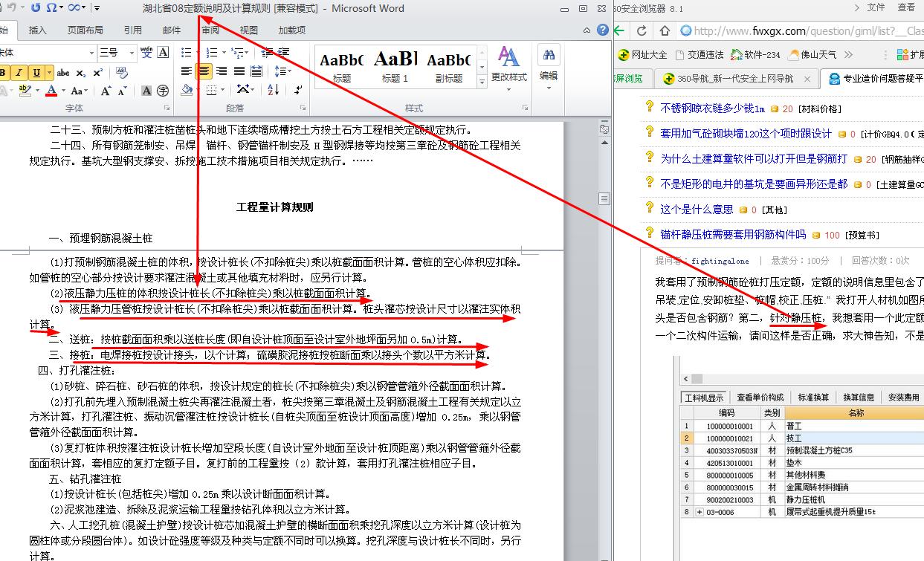Click the Enclosed Character (字) icon
This screenshot has width=924, height=561.
164,91
